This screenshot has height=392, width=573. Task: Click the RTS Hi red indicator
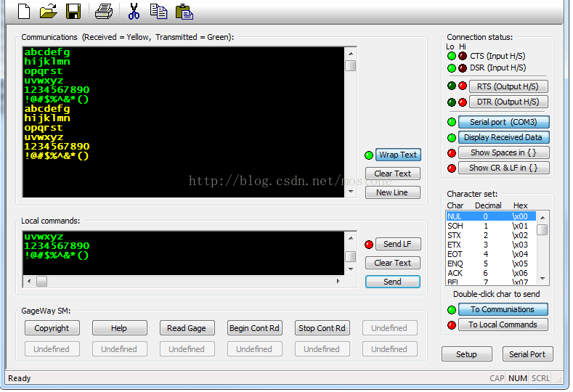click(463, 86)
